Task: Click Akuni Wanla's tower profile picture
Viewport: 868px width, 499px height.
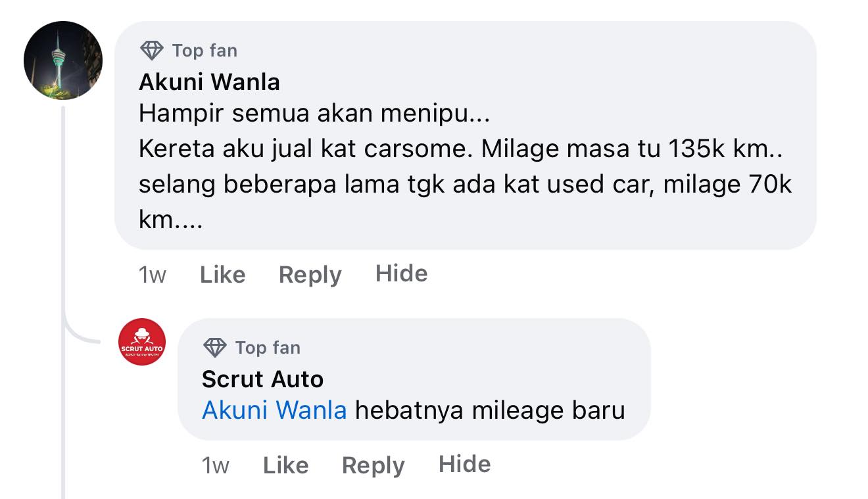Action: click(63, 60)
